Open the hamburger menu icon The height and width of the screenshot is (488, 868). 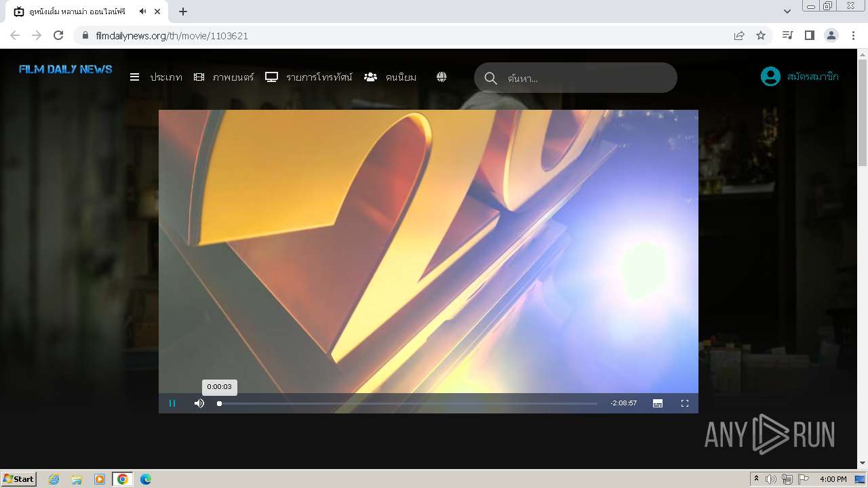coord(135,77)
